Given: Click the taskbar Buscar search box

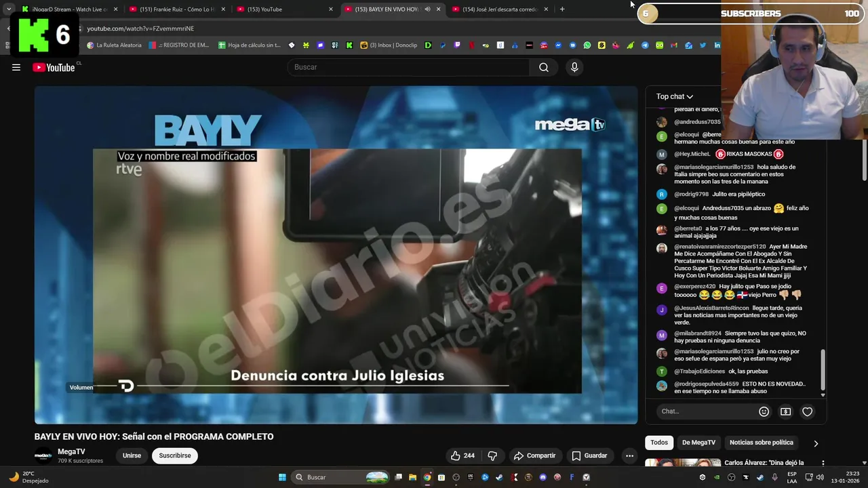Looking at the screenshot, I should click(341, 477).
